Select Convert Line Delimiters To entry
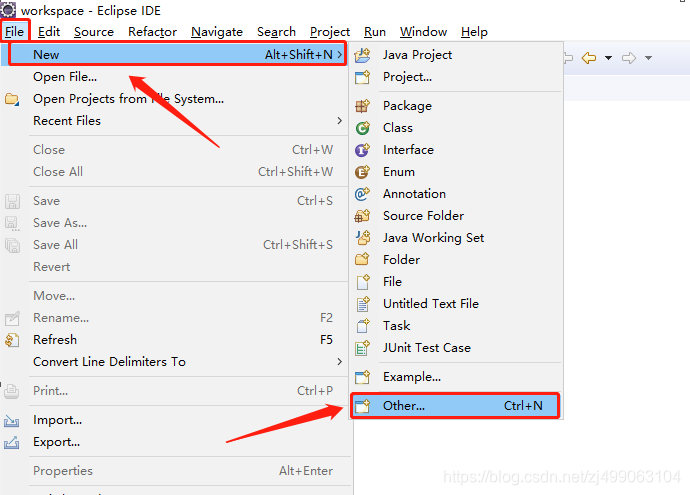The width and height of the screenshot is (690, 495). pyautogui.click(x=176, y=362)
